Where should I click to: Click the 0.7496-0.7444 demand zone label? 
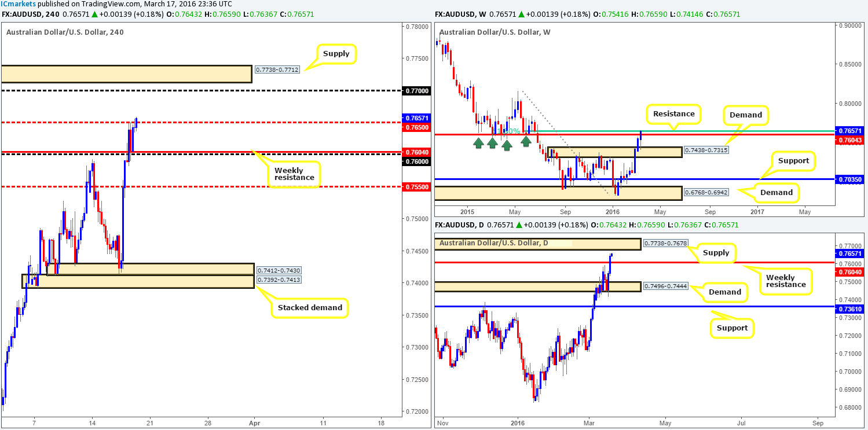(x=665, y=286)
